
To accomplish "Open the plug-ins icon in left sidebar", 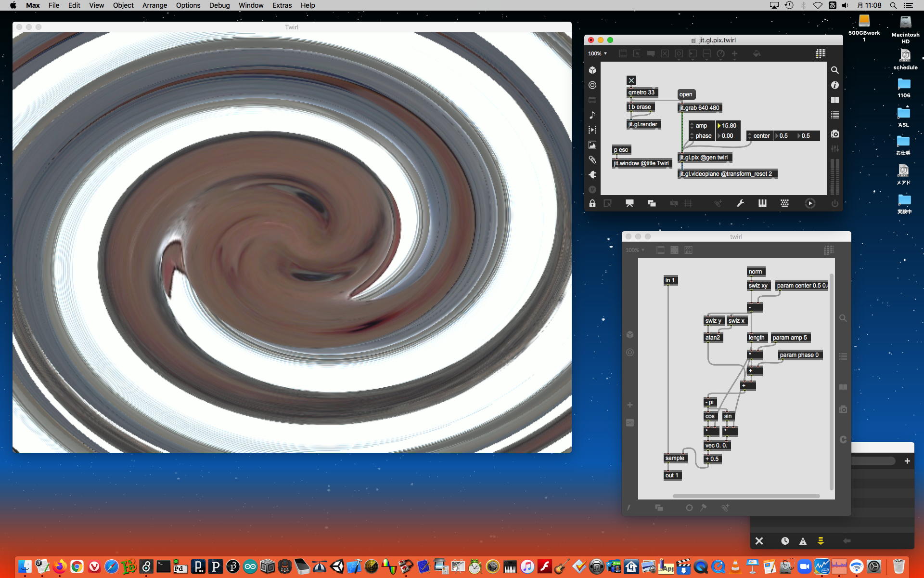I will [x=592, y=174].
